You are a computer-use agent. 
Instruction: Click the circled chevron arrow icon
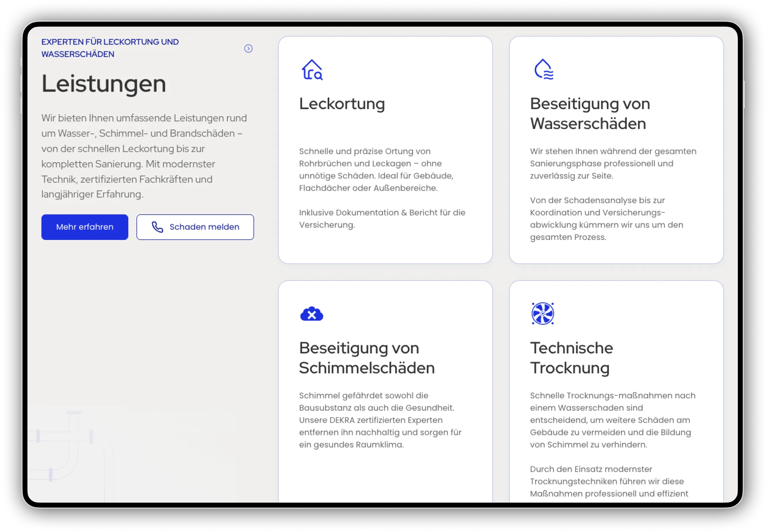[248, 49]
